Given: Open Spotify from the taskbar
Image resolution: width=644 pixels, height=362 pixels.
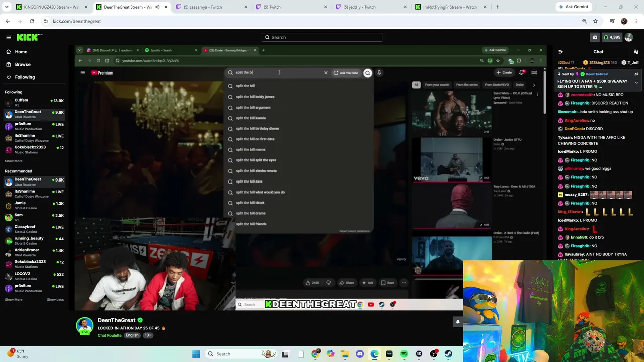Looking at the screenshot, I should pyautogui.click(x=404, y=354).
